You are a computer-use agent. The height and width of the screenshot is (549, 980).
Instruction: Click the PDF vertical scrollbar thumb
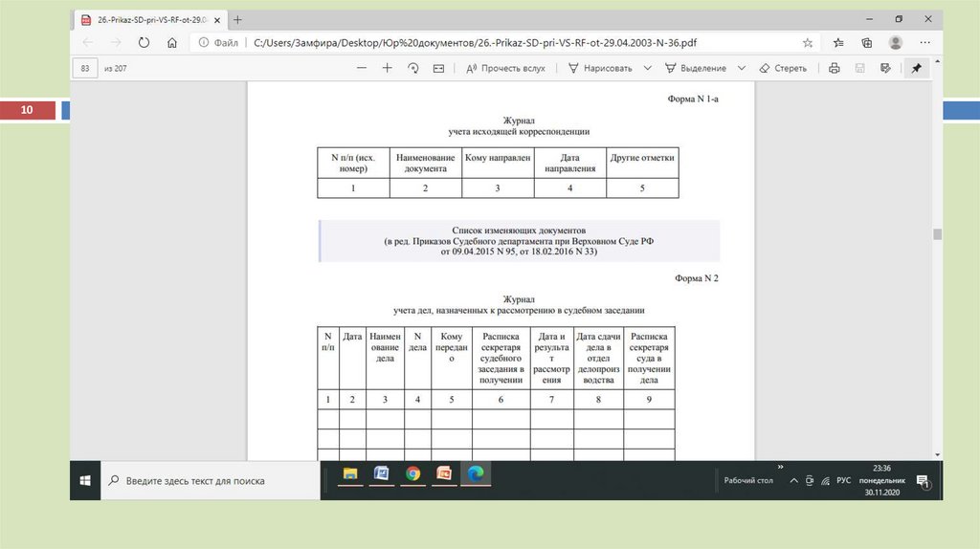[937, 234]
